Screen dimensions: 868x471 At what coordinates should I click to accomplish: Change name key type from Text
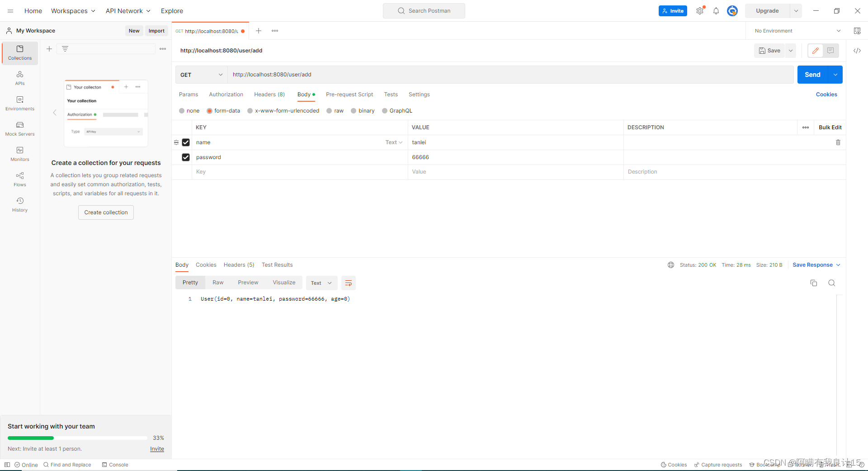394,142
